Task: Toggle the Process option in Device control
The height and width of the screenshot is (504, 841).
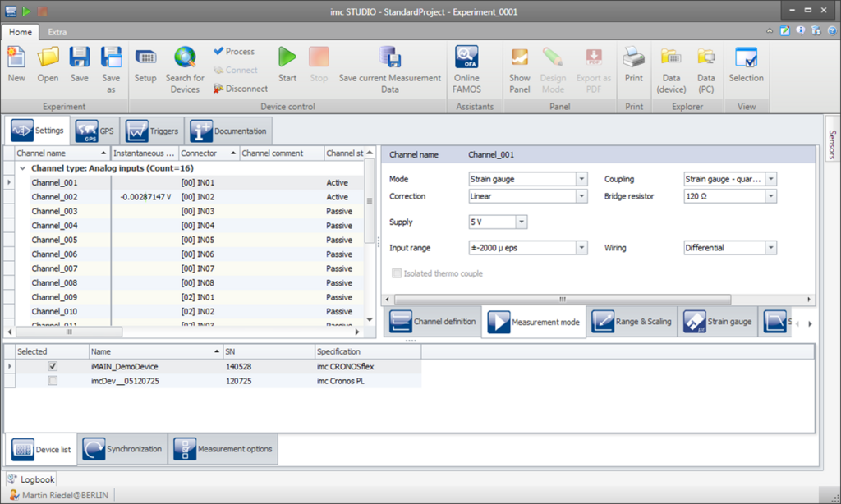Action: pyautogui.click(x=234, y=51)
